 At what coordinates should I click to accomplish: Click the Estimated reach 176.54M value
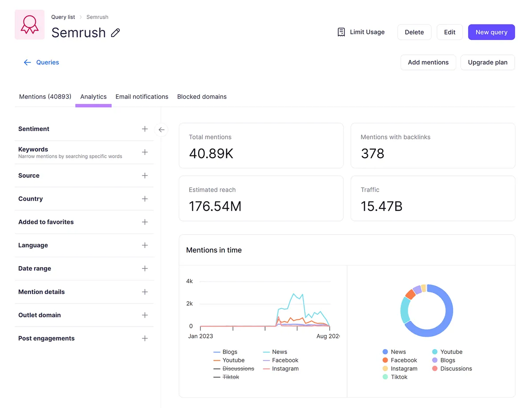pyautogui.click(x=215, y=206)
